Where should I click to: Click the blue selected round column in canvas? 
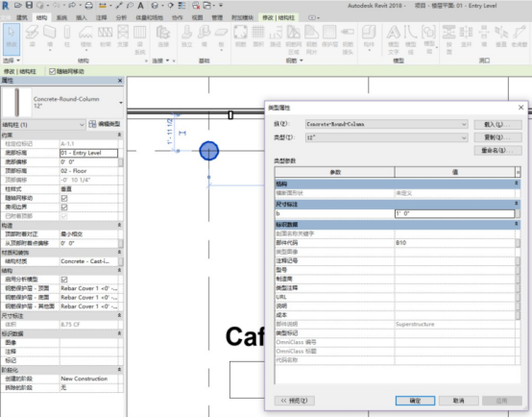[209, 151]
